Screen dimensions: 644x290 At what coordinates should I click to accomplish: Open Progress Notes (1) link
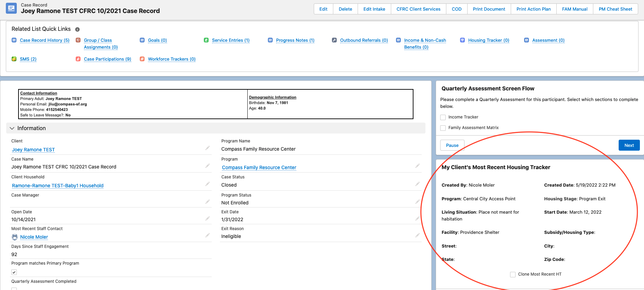click(x=295, y=40)
